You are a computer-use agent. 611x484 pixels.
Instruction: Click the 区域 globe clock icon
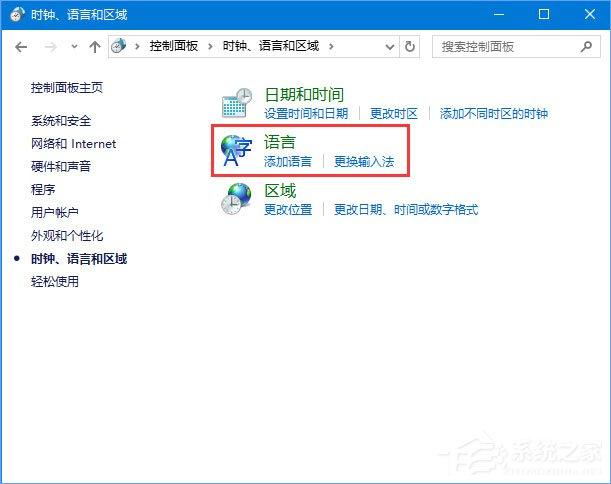click(x=236, y=199)
